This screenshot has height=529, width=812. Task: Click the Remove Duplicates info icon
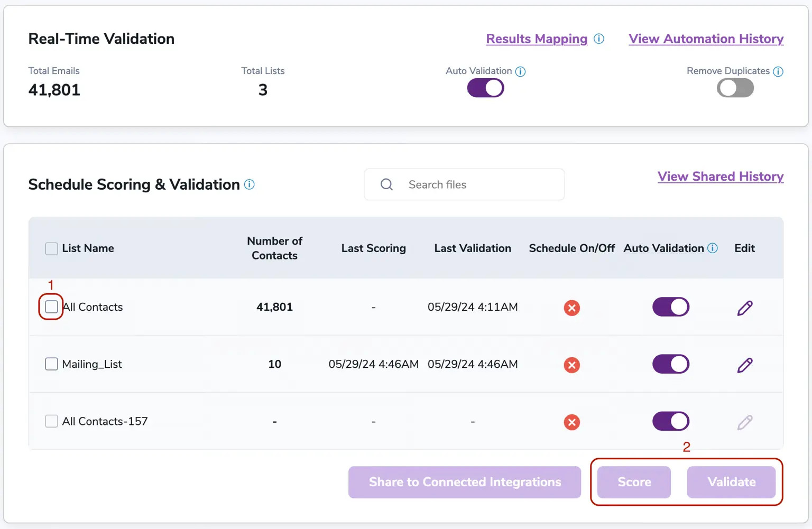tap(778, 71)
